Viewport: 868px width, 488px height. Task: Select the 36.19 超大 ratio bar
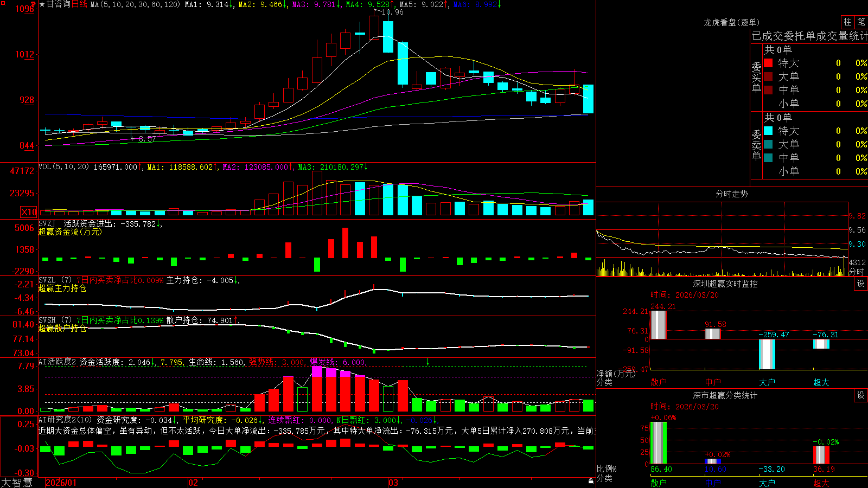tap(821, 455)
